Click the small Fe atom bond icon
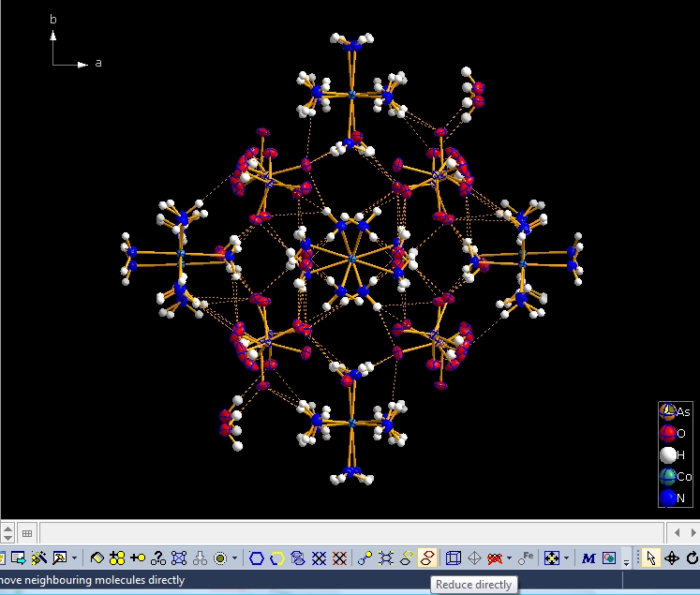 (526, 558)
